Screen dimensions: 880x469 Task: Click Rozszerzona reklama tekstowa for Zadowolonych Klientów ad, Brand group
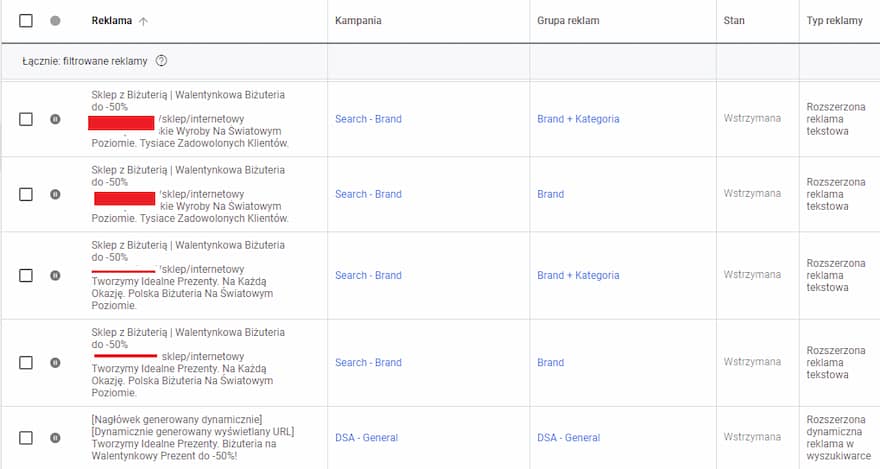836,194
